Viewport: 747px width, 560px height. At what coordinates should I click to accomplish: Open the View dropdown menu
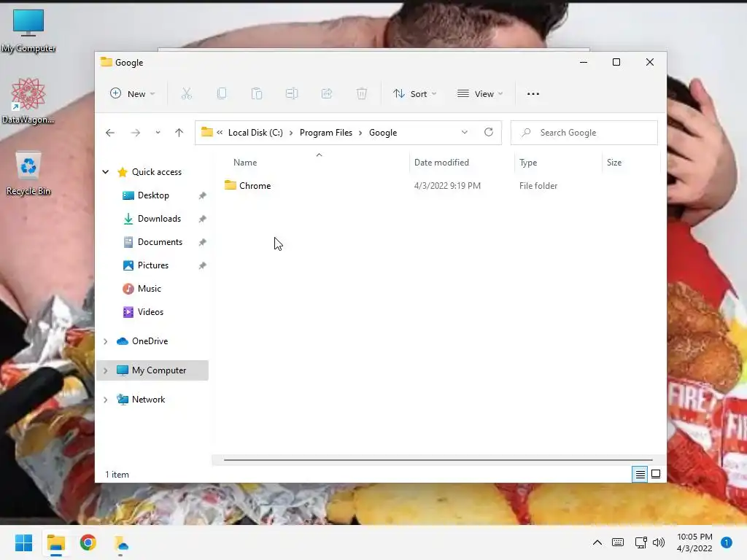click(x=480, y=94)
